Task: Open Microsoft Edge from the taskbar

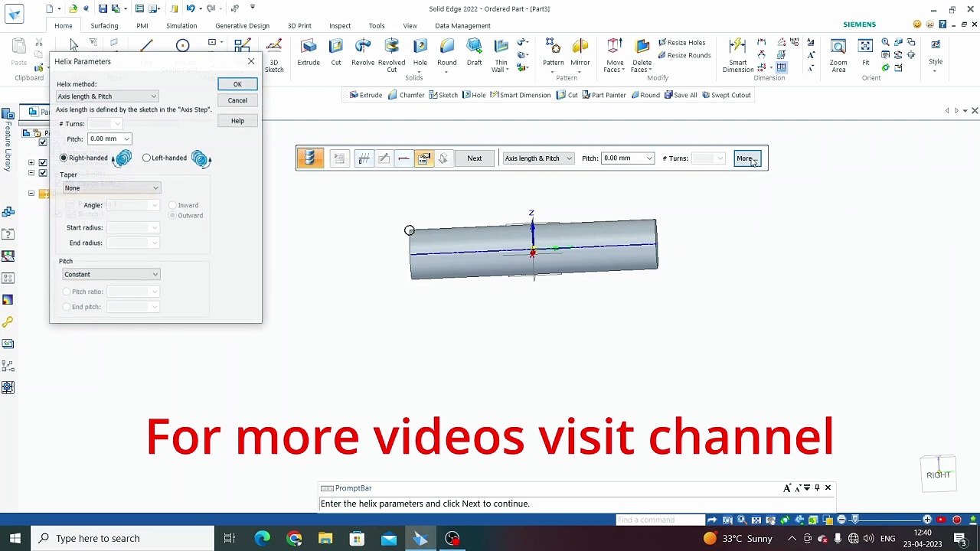Action: [263, 538]
